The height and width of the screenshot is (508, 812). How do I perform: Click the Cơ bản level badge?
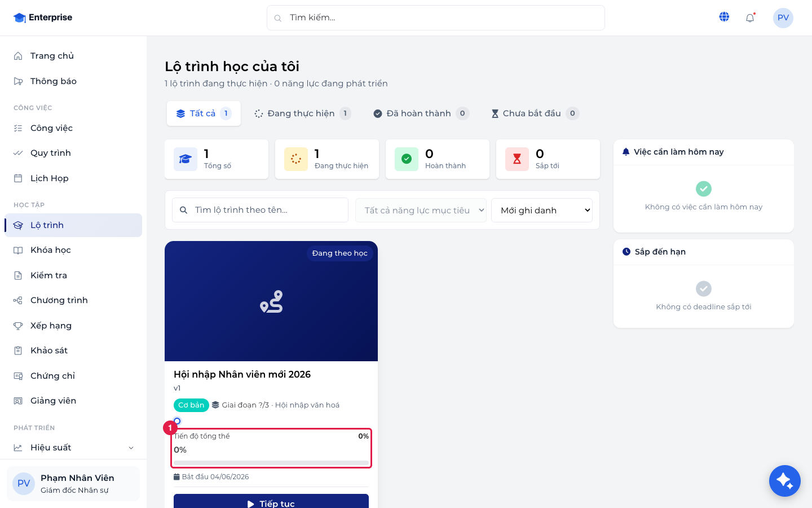[191, 405]
